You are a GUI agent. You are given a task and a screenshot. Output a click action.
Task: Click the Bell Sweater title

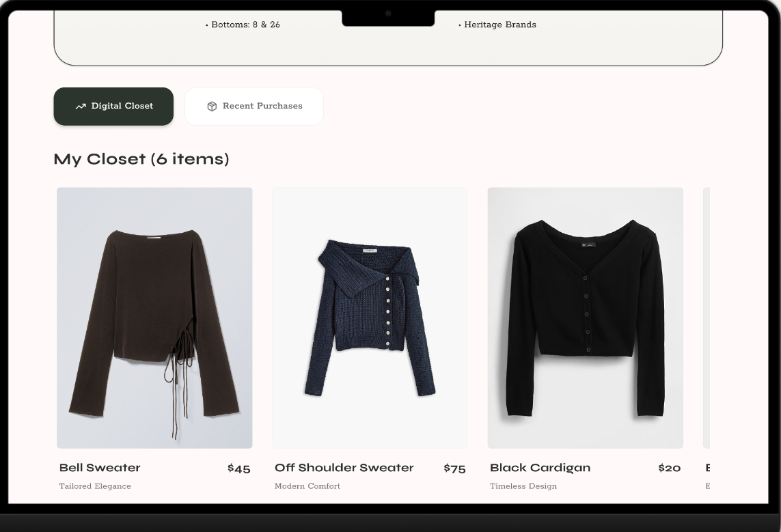point(99,468)
